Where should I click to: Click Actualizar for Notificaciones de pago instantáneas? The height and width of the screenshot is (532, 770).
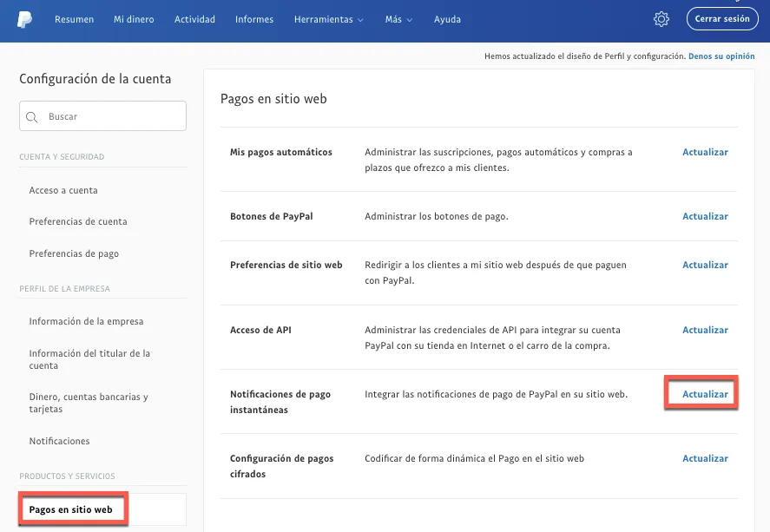point(705,394)
